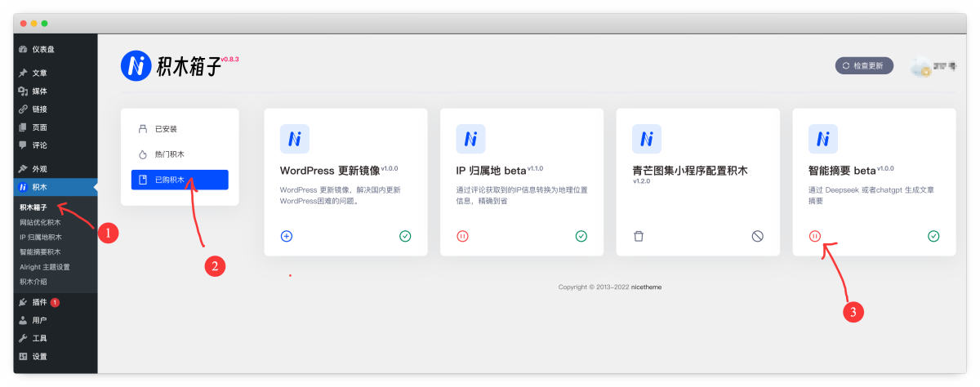Click the green checkmark on WordPress 更新镜像 card

coord(405,236)
